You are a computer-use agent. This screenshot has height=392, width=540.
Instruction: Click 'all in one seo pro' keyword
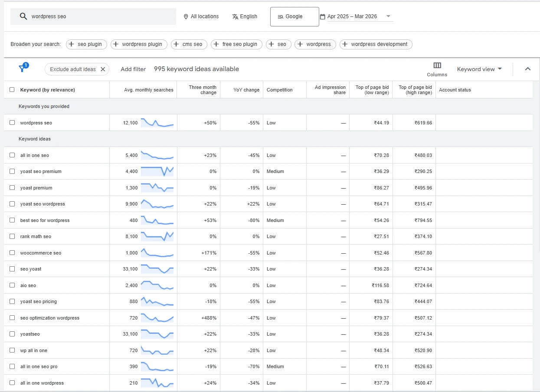(39, 366)
